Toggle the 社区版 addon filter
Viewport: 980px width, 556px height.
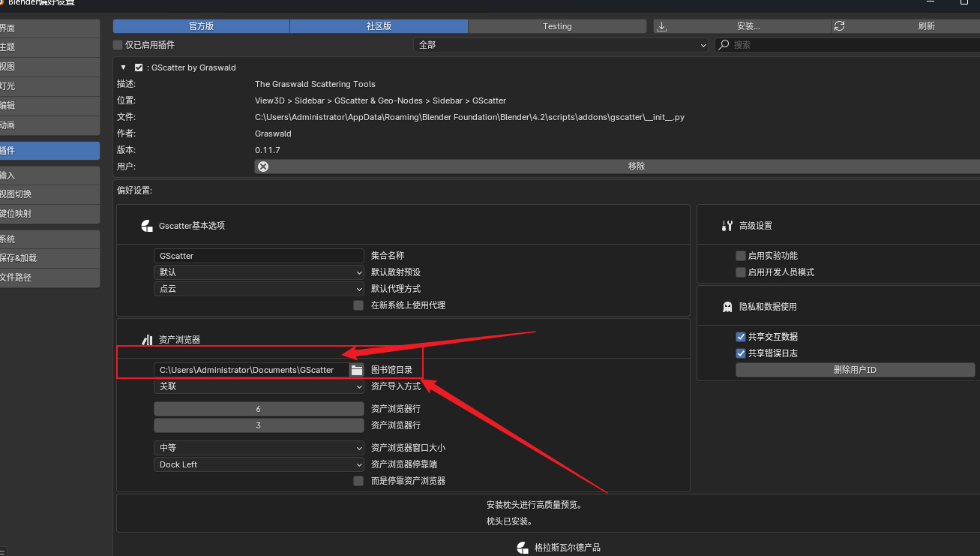(x=379, y=26)
